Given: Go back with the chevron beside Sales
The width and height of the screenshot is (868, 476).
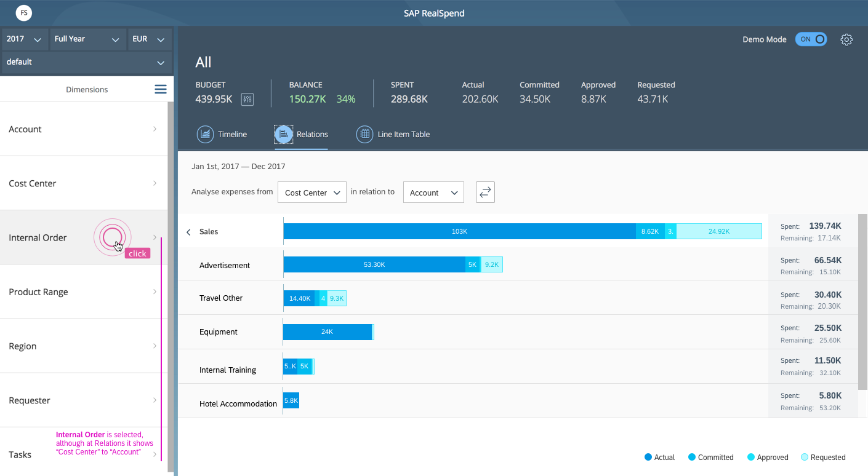Looking at the screenshot, I should [188, 232].
